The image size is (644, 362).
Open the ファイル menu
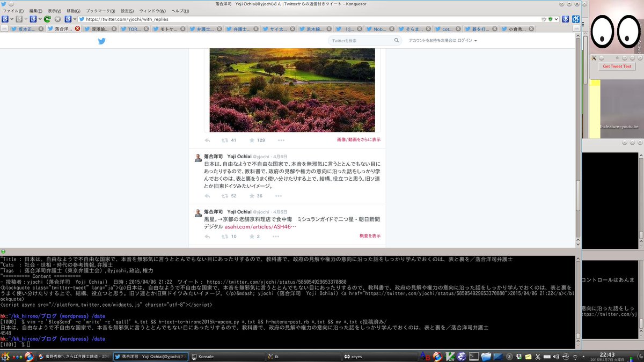(x=13, y=11)
